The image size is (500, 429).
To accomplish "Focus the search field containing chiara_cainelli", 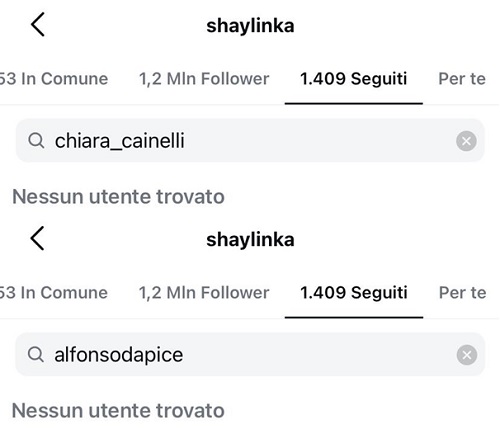I will tap(250, 141).
